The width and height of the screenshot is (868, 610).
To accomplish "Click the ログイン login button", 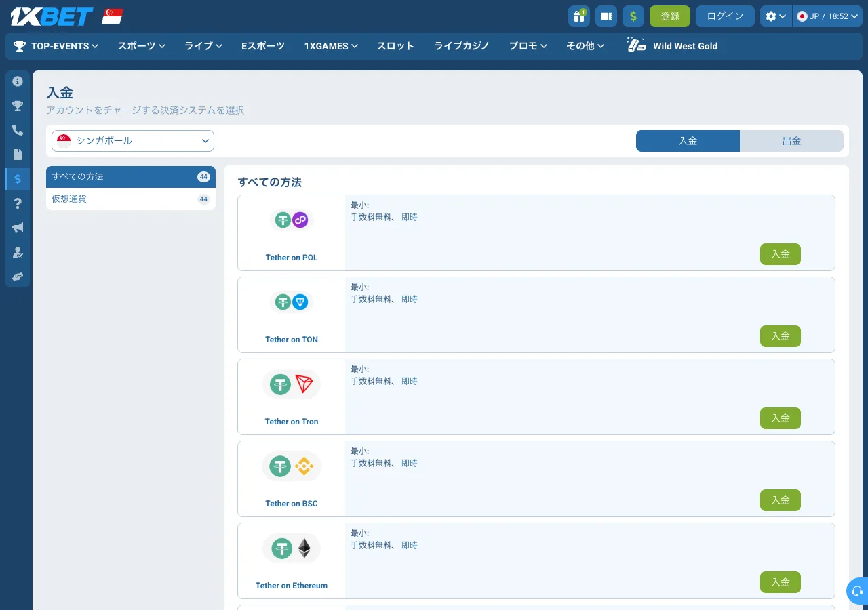I will (725, 16).
